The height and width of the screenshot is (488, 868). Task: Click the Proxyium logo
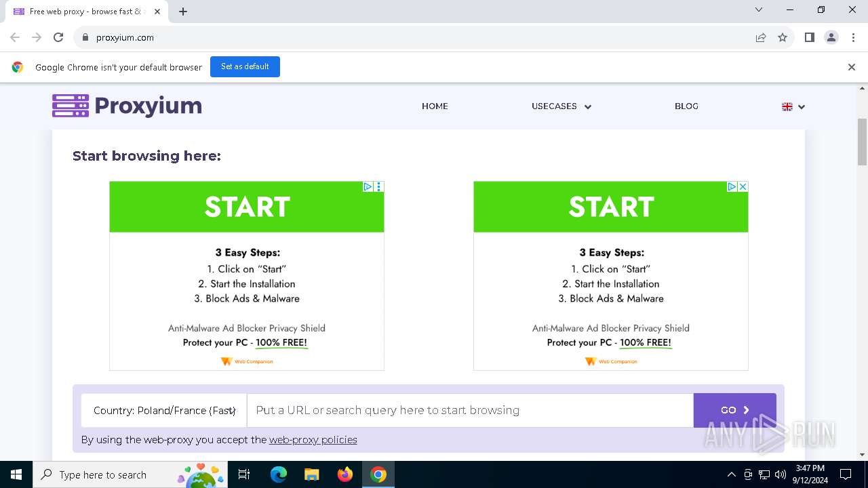click(x=127, y=106)
